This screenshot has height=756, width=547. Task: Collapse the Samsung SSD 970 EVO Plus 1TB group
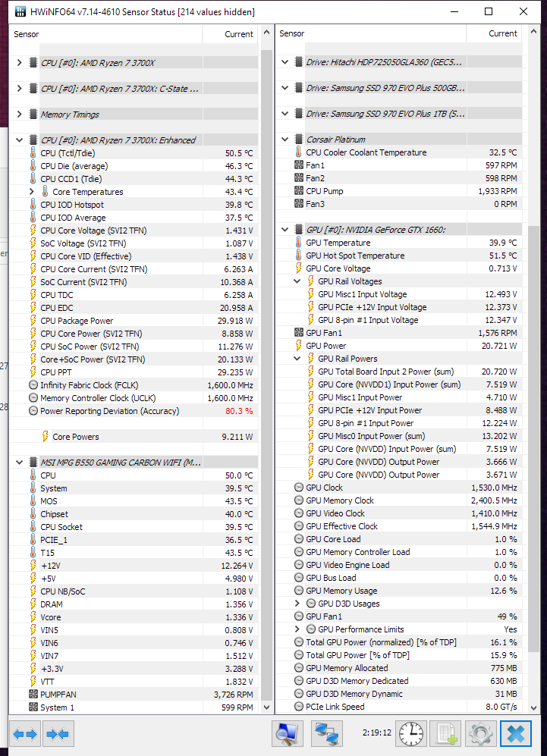[285, 114]
